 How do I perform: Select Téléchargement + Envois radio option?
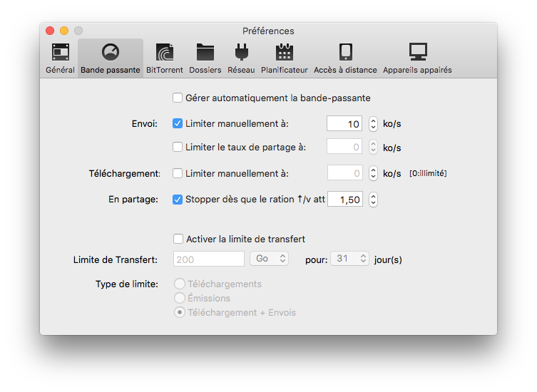pyautogui.click(x=180, y=313)
